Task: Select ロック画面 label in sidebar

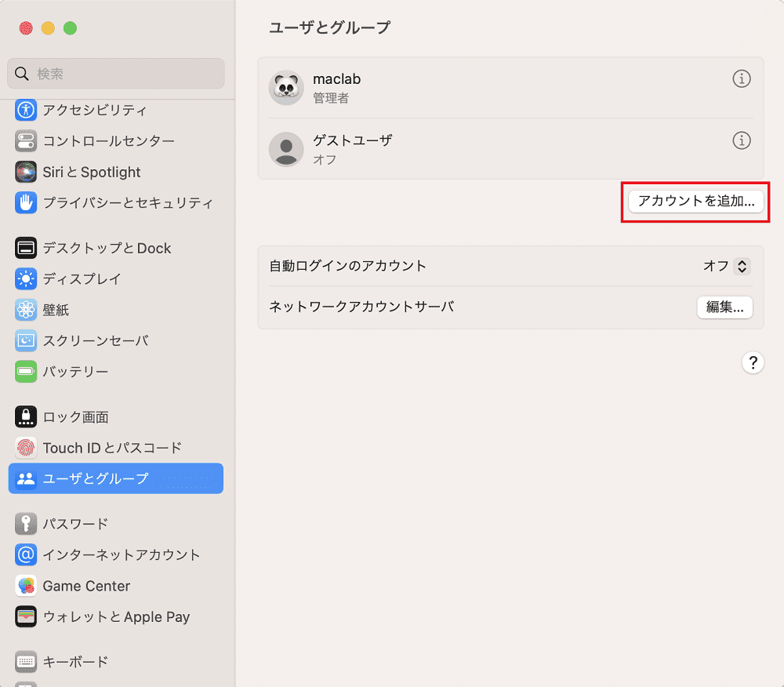Action: coord(75,417)
